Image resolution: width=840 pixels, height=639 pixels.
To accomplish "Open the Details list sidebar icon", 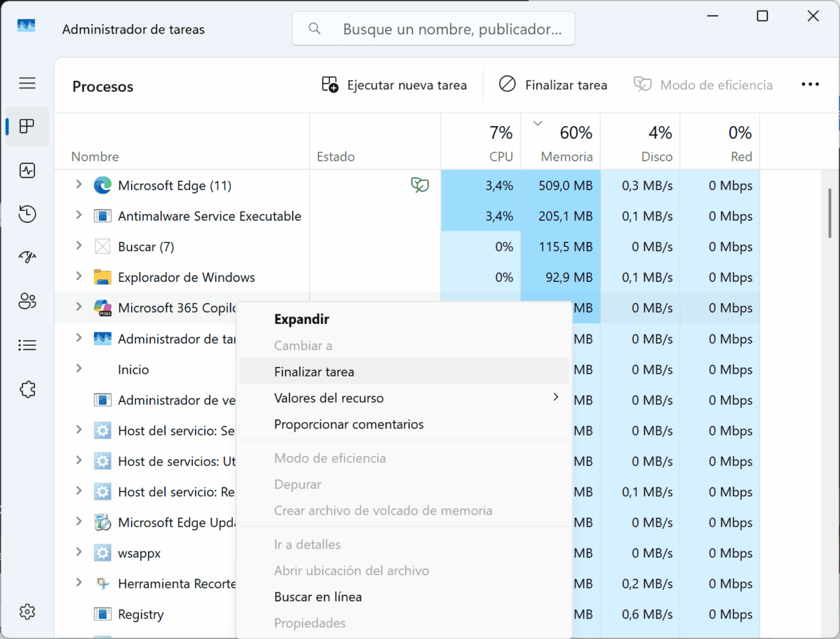I will [27, 345].
